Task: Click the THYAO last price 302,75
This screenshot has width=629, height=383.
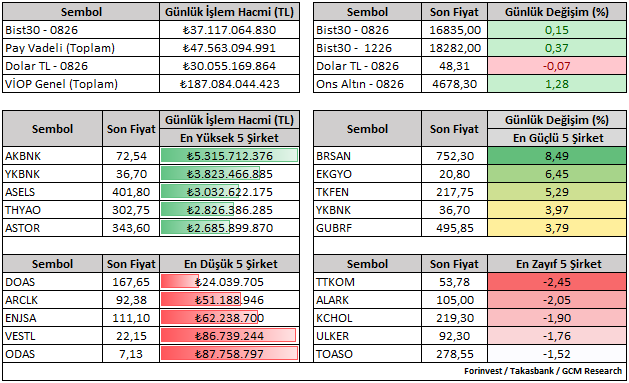Action: pyautogui.click(x=131, y=210)
